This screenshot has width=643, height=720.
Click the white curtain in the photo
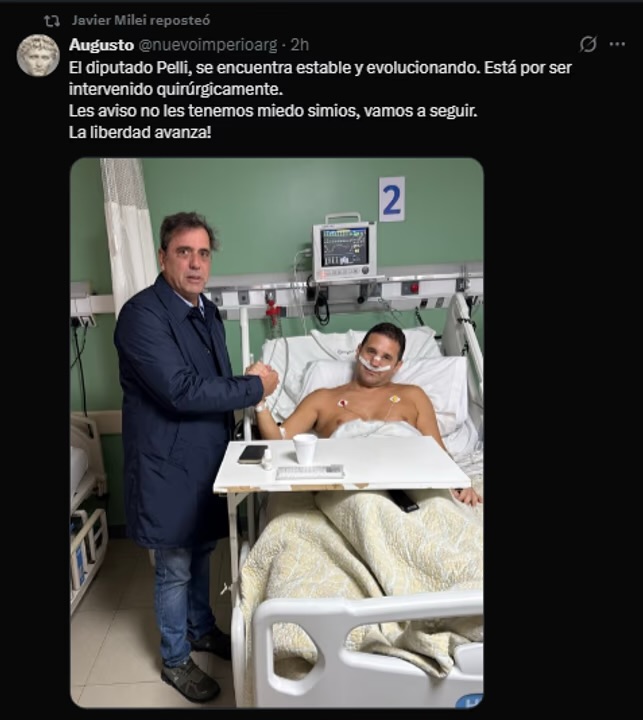click(x=128, y=232)
